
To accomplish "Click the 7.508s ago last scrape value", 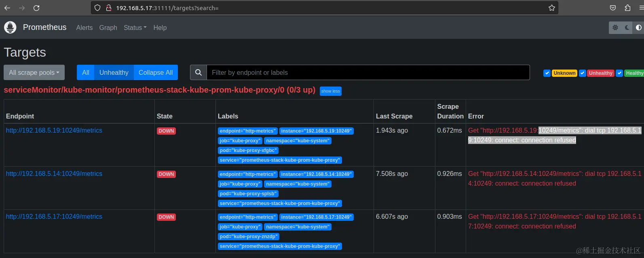I will [392, 173].
